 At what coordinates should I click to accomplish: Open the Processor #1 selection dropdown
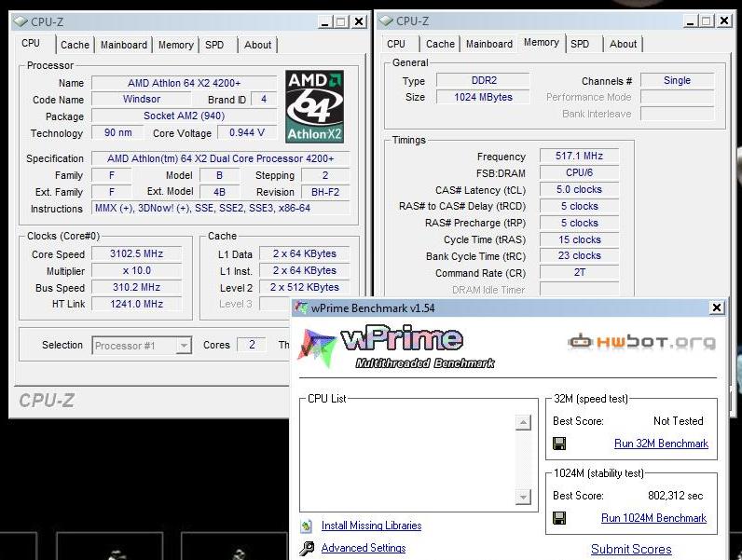183,346
